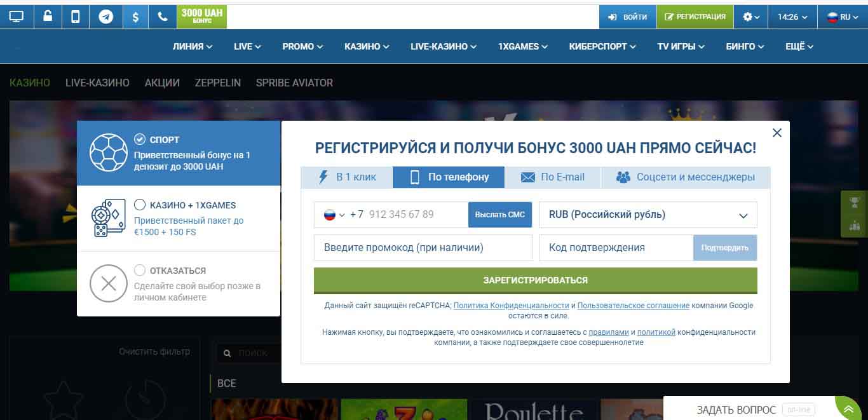Click the ВОЙТИ login button
Image resolution: width=868 pixels, height=420 pixels.
(628, 17)
